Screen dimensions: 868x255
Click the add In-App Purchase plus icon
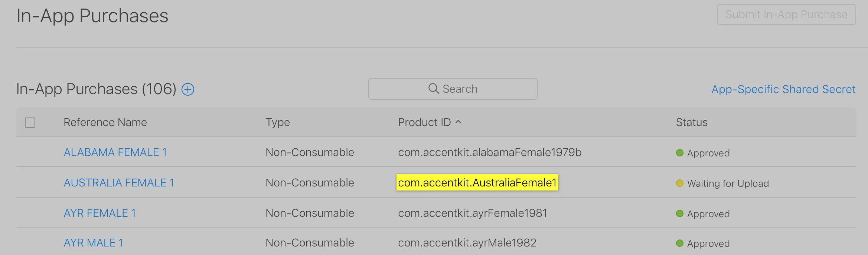pos(188,89)
